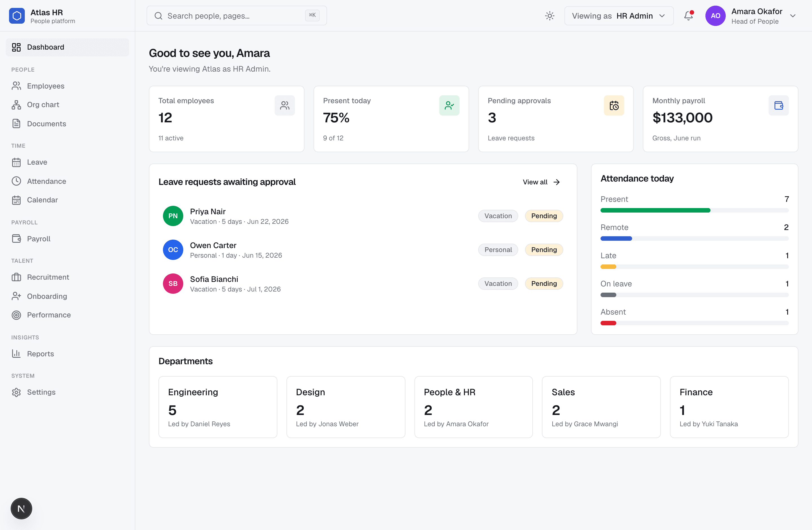The width and height of the screenshot is (812, 530).
Task: Click the $133,000 payroll value
Action: point(682,118)
